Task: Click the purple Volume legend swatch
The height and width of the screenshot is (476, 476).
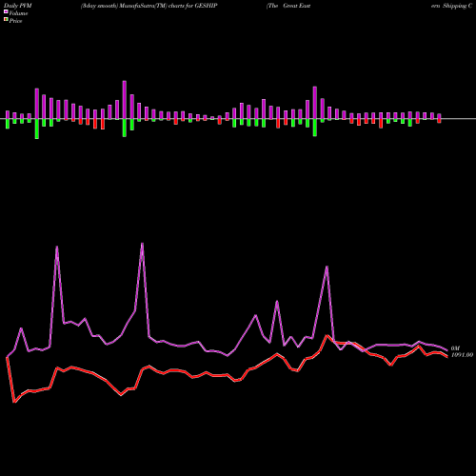Action: (6, 12)
